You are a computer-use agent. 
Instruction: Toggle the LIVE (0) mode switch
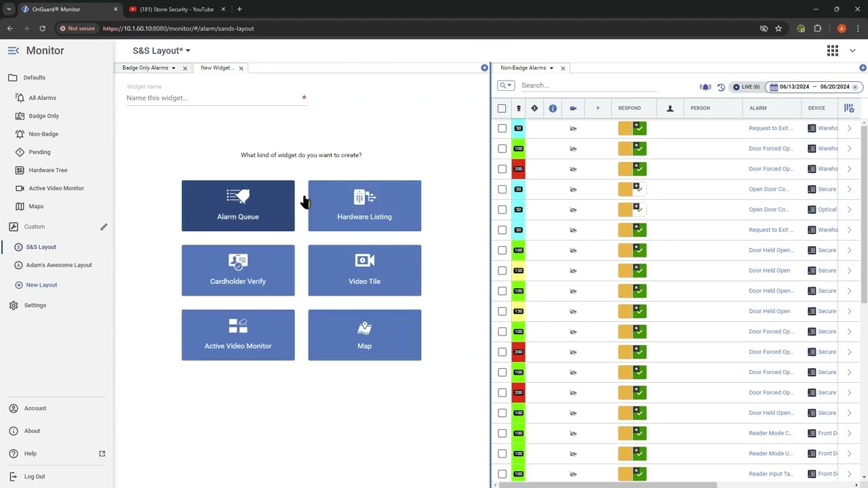[746, 87]
